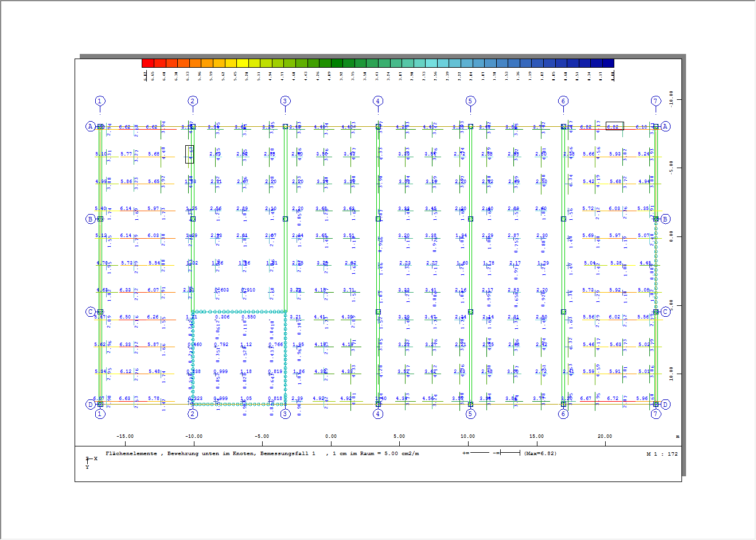Click the light cyan legend swatch

(x=431, y=64)
